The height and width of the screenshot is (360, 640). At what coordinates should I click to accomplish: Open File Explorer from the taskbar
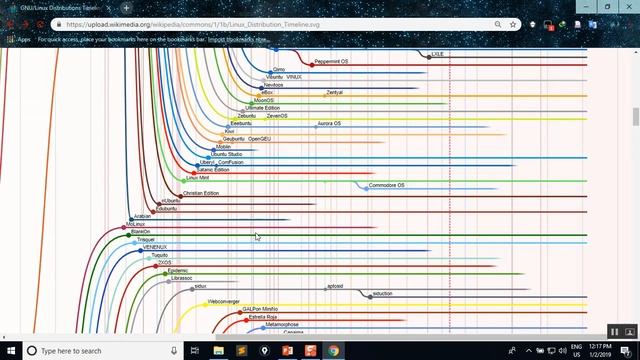point(218,351)
